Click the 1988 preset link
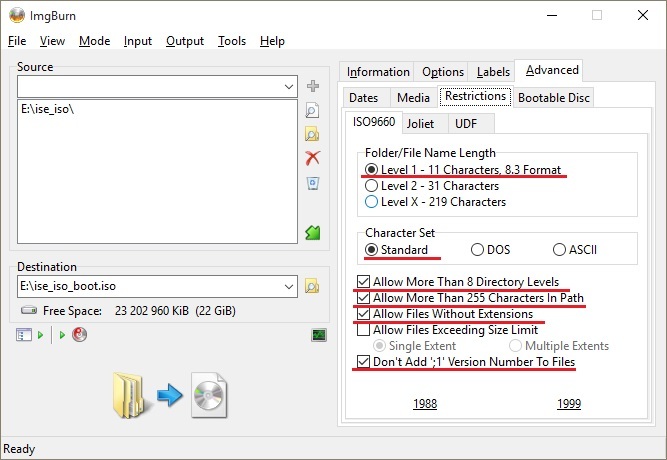The height and width of the screenshot is (460, 667). (x=425, y=403)
